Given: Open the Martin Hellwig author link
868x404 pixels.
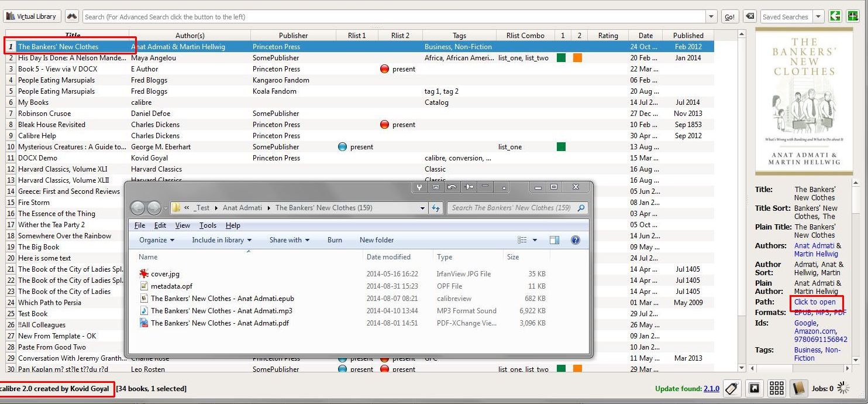Looking at the screenshot, I should click(816, 254).
